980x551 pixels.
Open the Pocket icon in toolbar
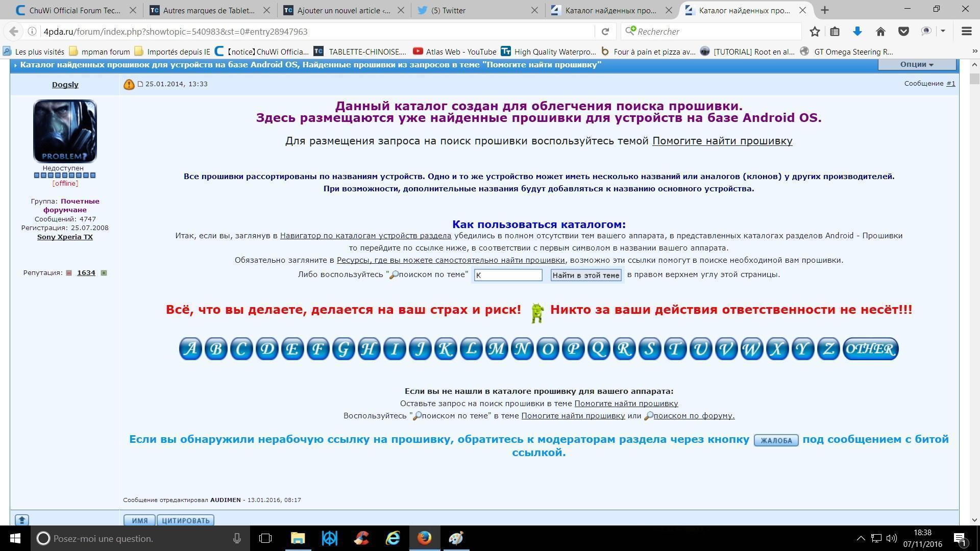[903, 32]
